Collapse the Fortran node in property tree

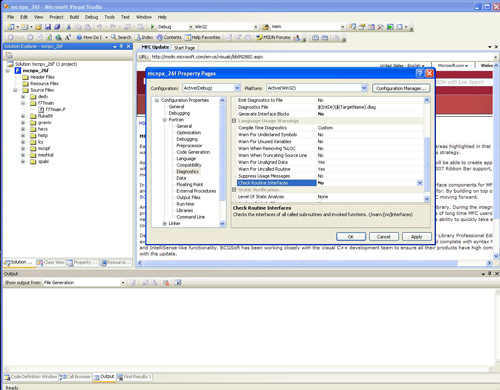(x=164, y=120)
